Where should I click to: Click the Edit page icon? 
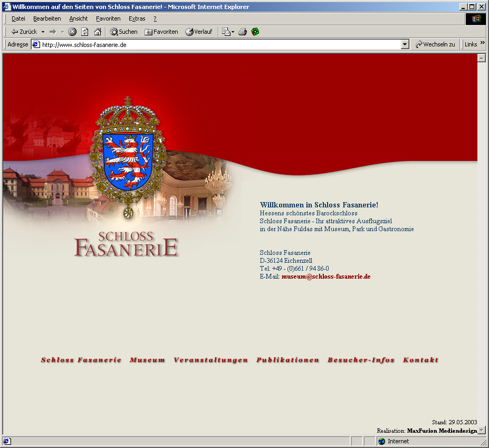[226, 32]
